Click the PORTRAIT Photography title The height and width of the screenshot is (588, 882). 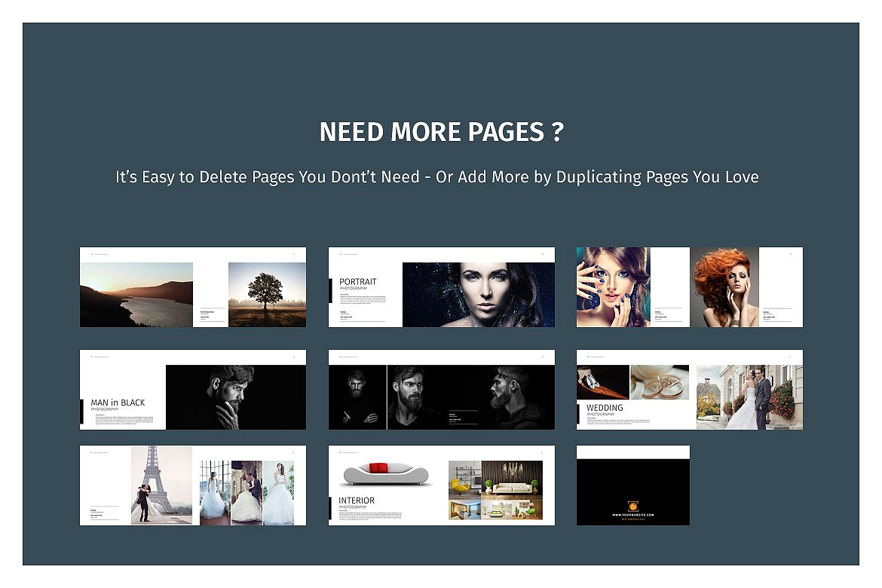tap(358, 283)
